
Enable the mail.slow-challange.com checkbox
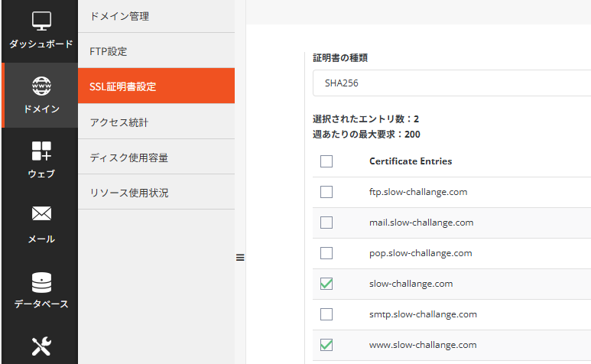(326, 223)
